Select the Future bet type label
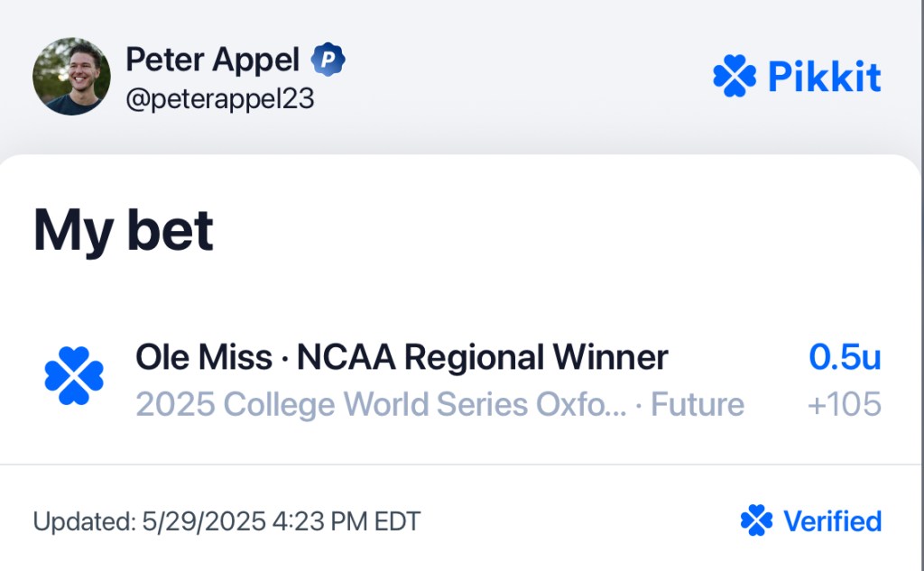 (x=698, y=405)
